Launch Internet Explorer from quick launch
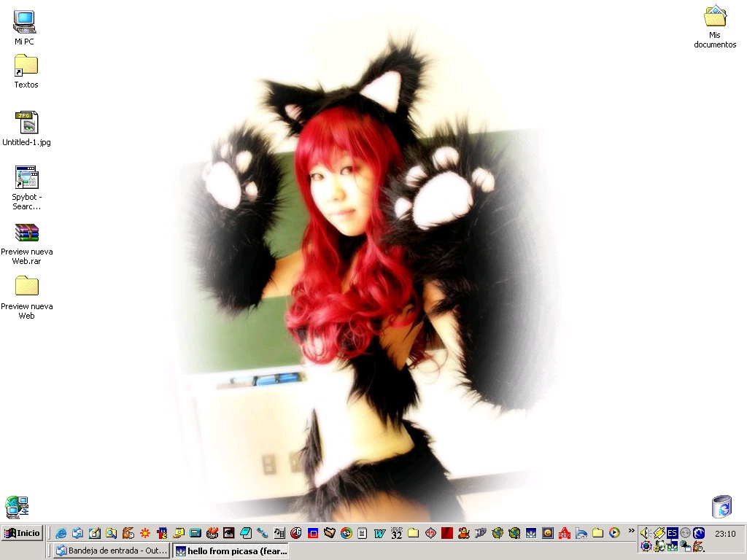This screenshot has width=747, height=560. click(x=61, y=533)
